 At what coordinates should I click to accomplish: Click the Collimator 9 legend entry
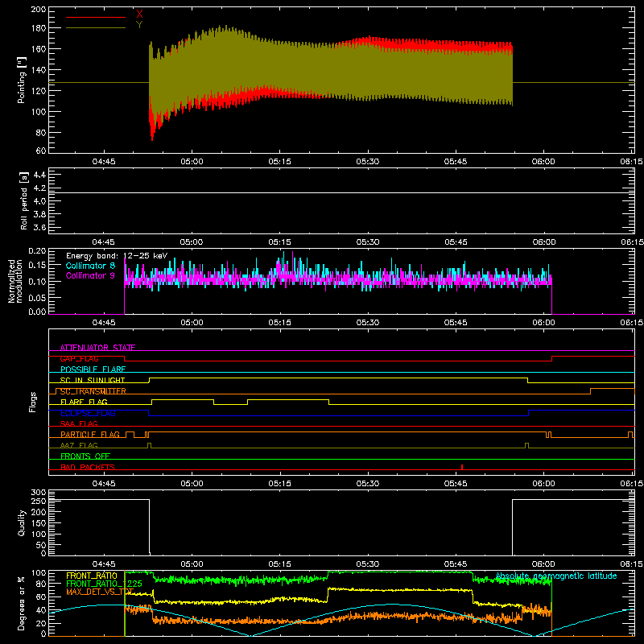pos(90,275)
